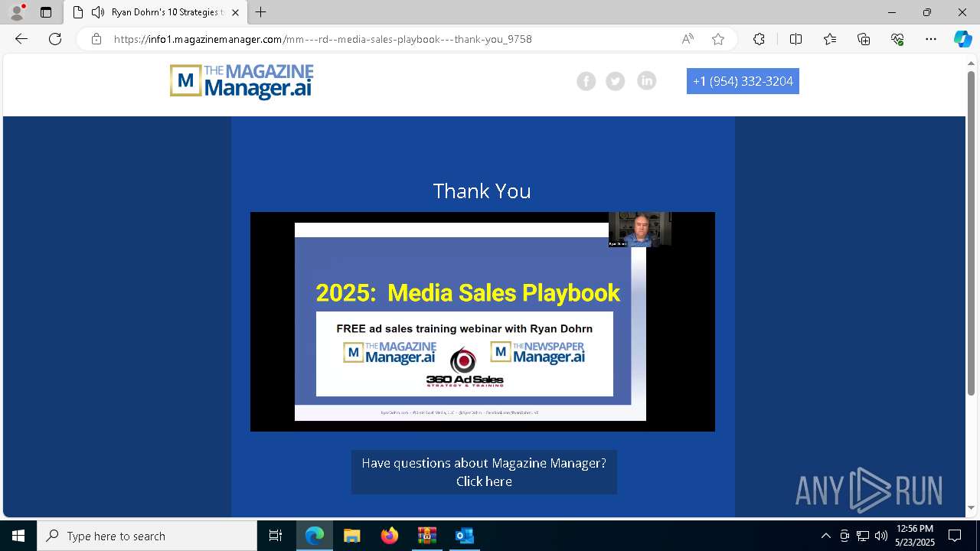980x551 pixels.
Task: Open the browser profile icon
Action: click(16, 12)
